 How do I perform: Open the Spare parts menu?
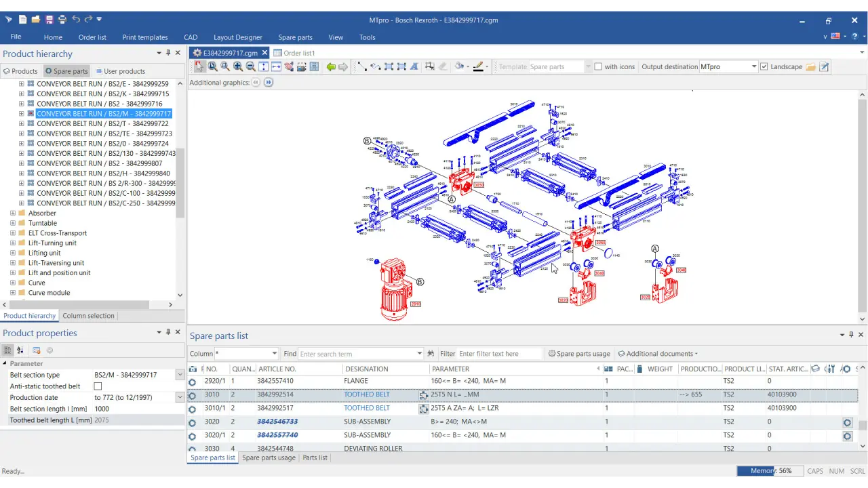click(295, 37)
